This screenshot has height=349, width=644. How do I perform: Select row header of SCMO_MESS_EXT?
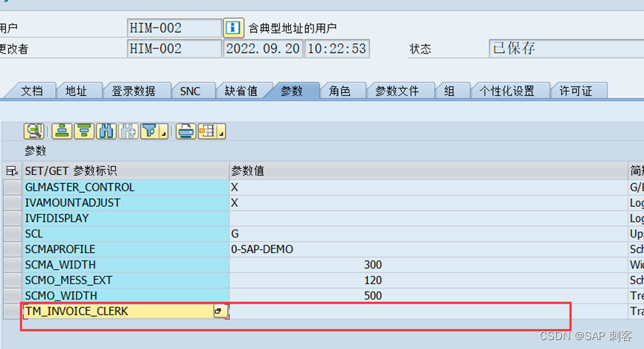tap(13, 281)
